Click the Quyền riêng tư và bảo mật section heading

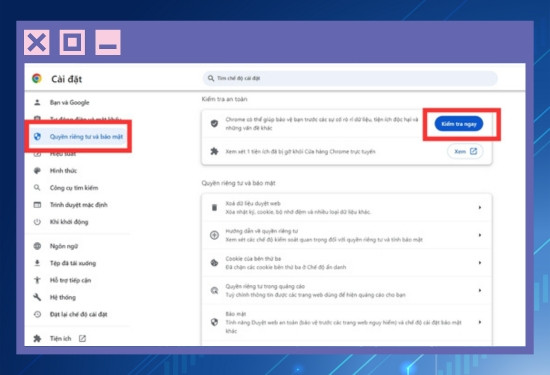[238, 183]
